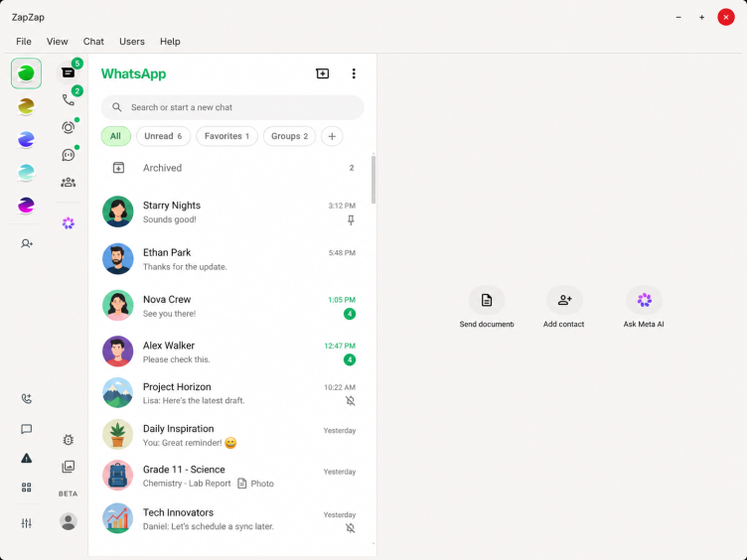Viewport: 747px width, 560px height.
Task: Click muted bell icon on Tech Innovators
Action: (351, 527)
